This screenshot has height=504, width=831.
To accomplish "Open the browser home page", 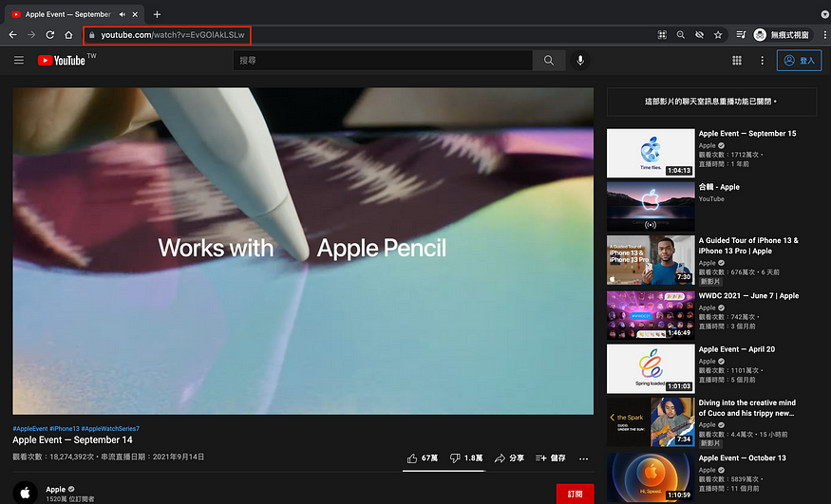I will coord(68,35).
